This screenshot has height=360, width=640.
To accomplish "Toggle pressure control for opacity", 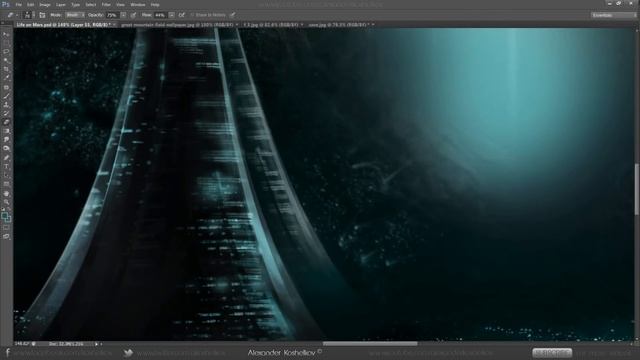I will coord(133,15).
